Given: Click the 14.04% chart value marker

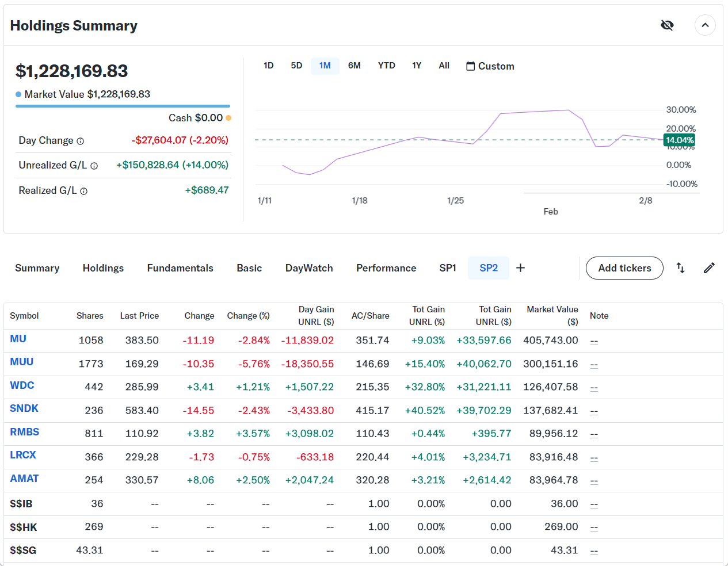Looking at the screenshot, I should click(679, 140).
